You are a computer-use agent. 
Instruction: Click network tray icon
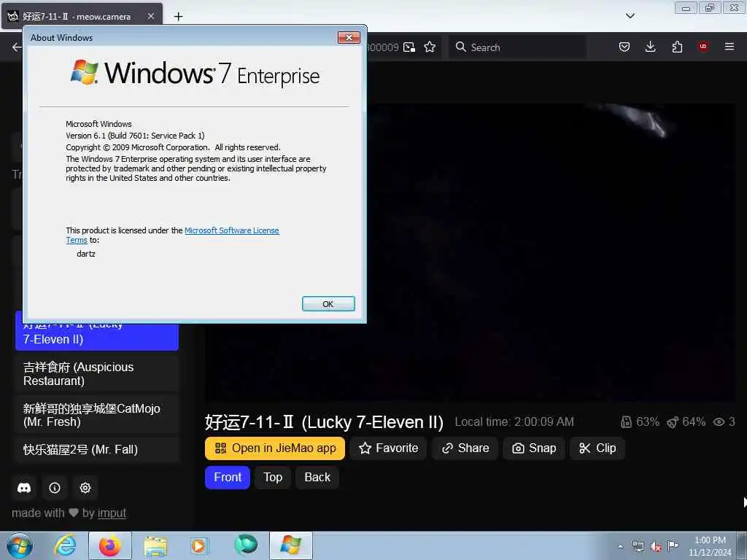point(638,546)
